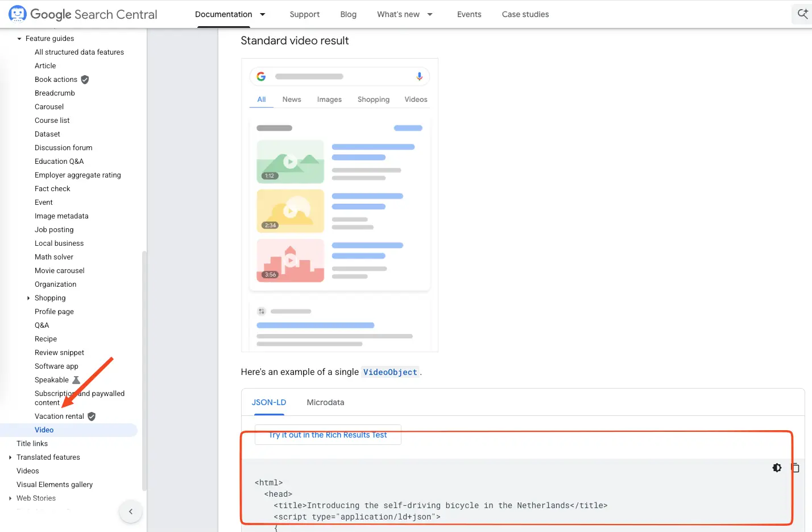The image size is (812, 532).
Task: Click the script type line in the code
Action: coord(357,517)
